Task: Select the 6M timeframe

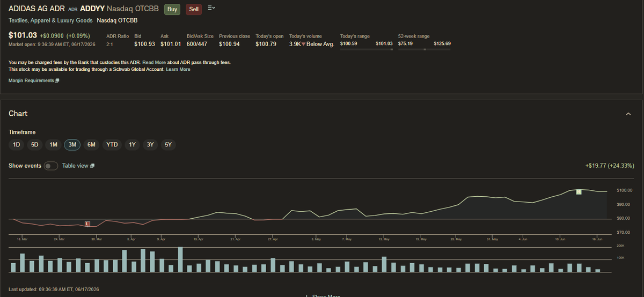Action: point(91,144)
